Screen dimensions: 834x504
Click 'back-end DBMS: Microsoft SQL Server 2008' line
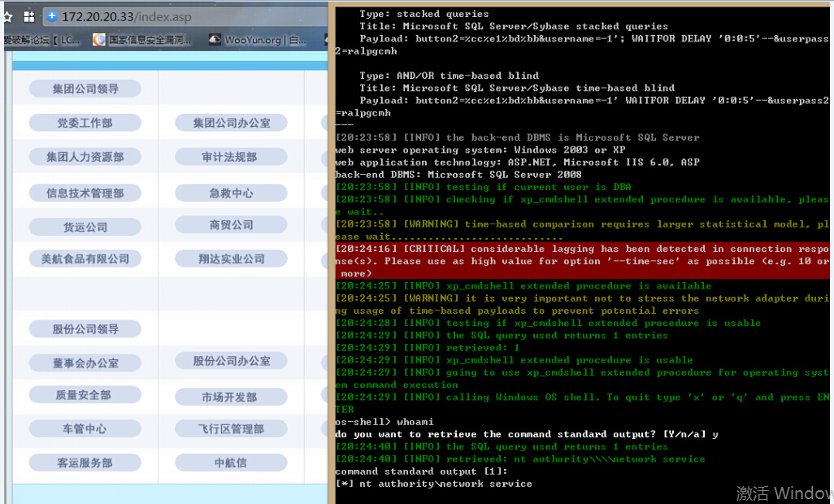click(x=458, y=174)
